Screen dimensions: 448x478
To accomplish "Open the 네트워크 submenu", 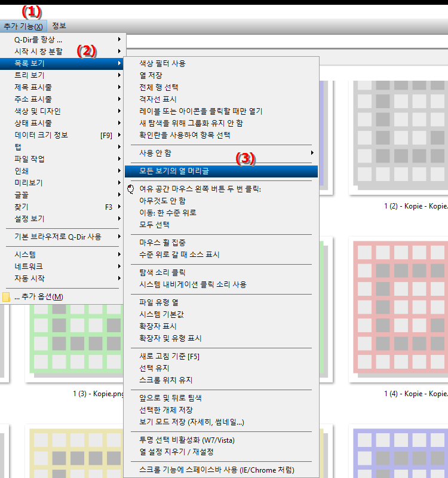I will [x=63, y=266].
